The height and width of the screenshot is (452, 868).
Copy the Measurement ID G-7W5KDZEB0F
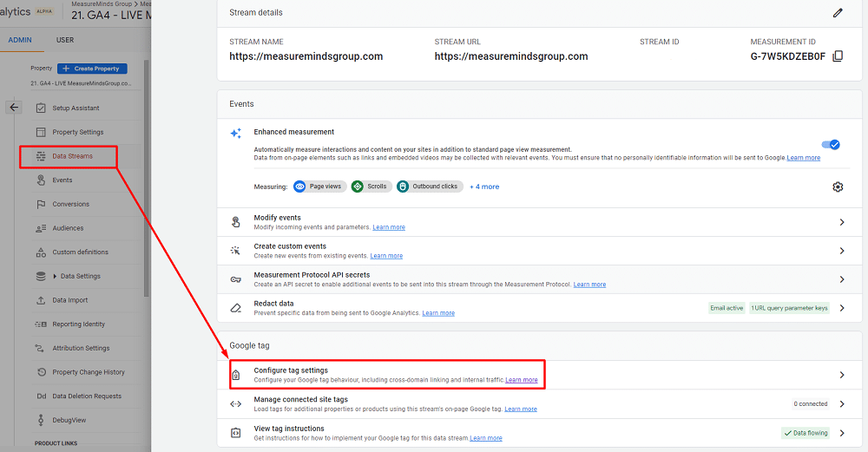[x=838, y=56]
